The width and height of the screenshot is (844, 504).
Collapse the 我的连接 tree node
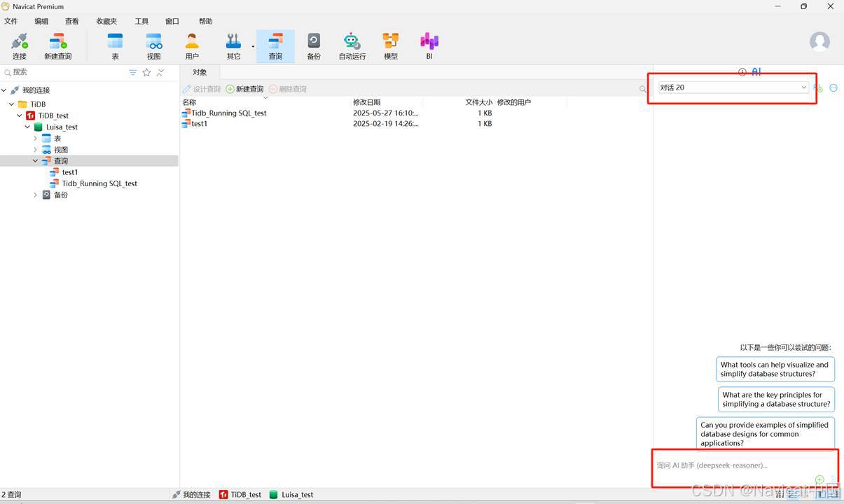(x=4, y=90)
